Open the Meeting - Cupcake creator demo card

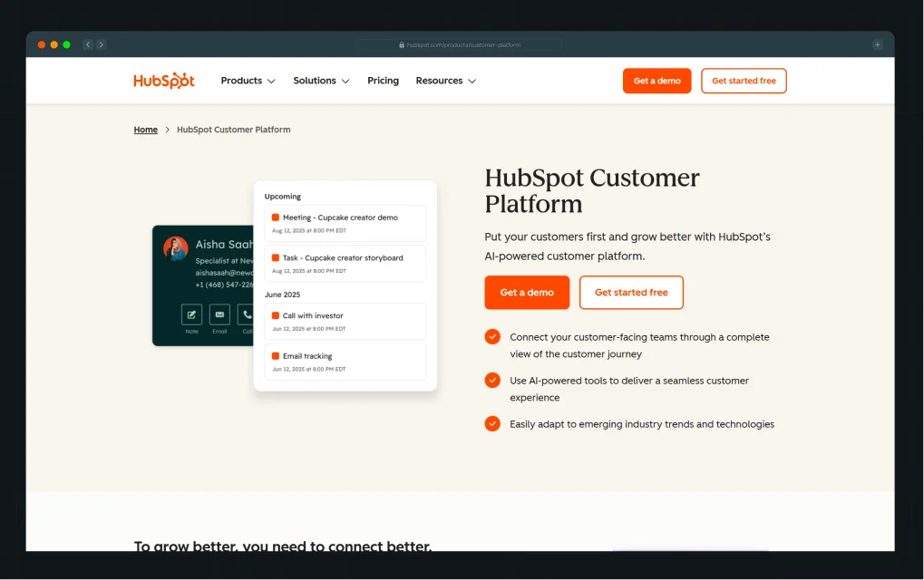pyautogui.click(x=345, y=223)
